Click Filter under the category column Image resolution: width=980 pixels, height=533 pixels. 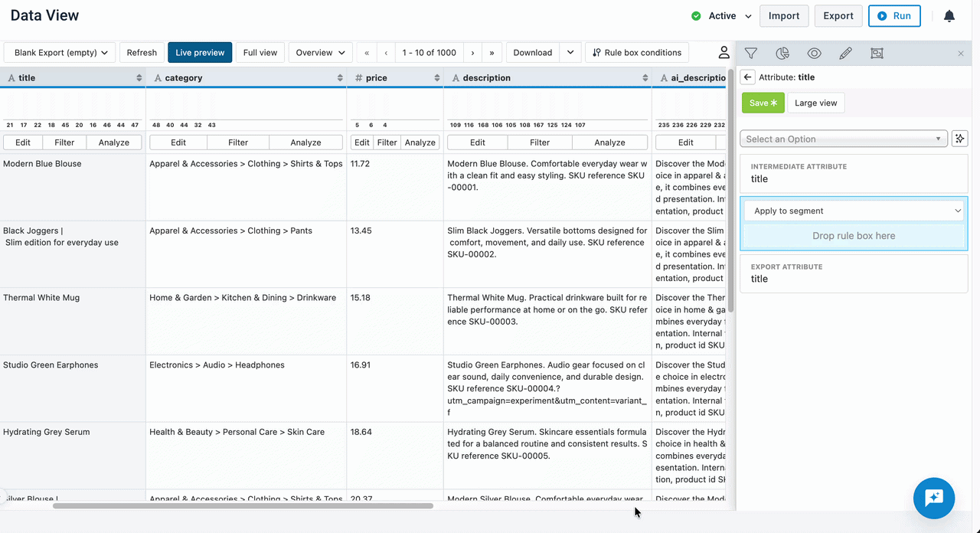coord(238,142)
